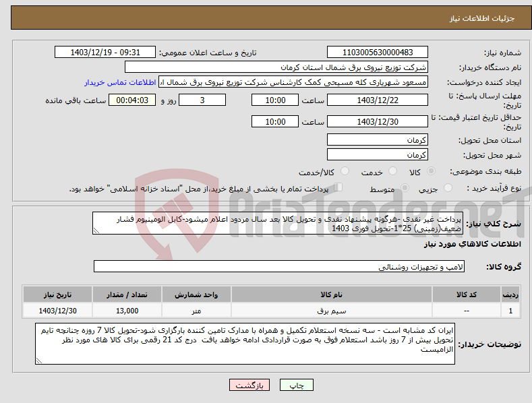Image resolution: width=532 pixels, height=403 pixels.
Task: Click the remaining time field 00:04:03
Action: 132,100
